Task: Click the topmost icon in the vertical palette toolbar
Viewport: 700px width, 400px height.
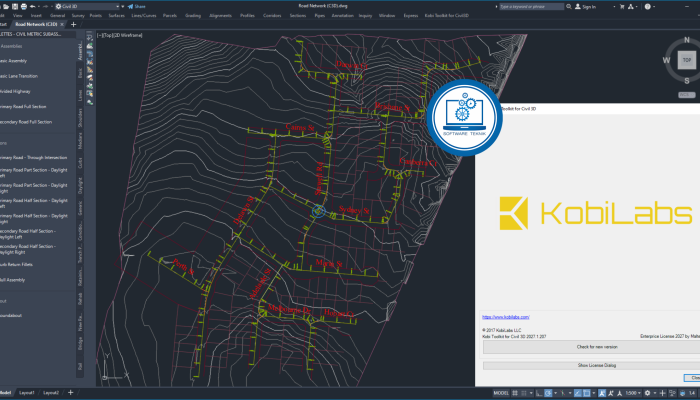Action: 90,37
